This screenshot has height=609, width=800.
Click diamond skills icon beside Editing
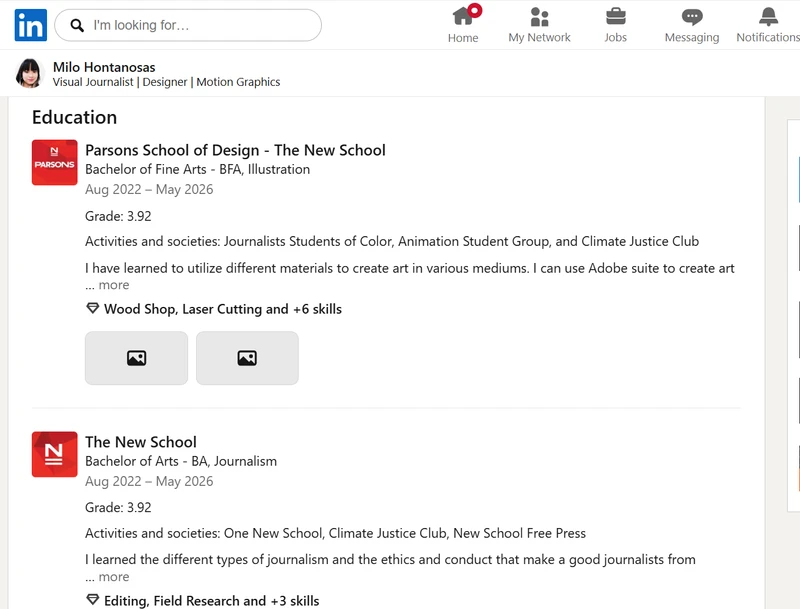[92, 600]
